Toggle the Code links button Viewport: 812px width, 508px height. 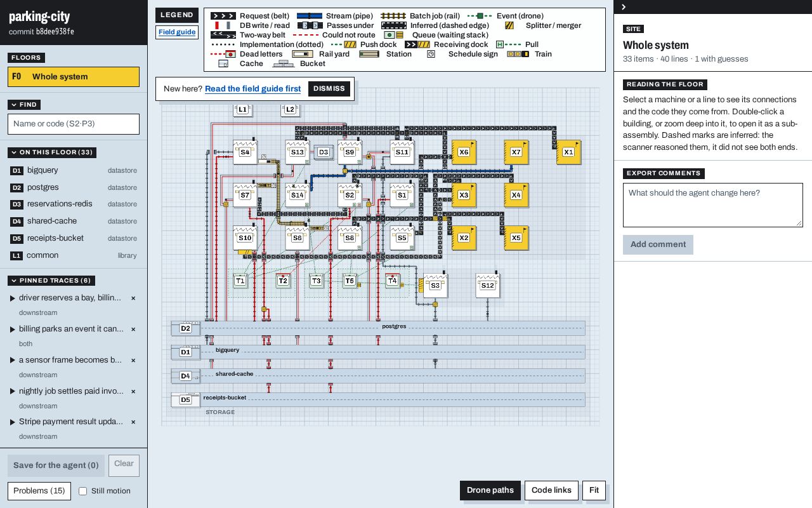551,490
